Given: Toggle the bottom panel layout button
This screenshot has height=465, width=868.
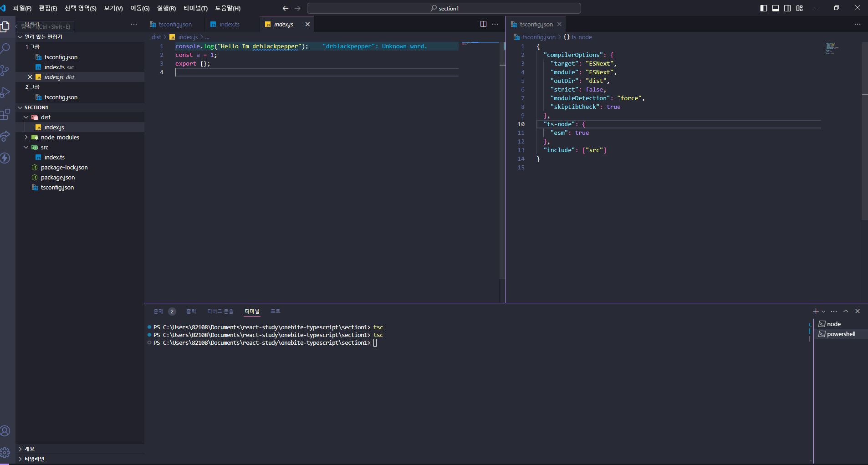Looking at the screenshot, I should point(776,8).
